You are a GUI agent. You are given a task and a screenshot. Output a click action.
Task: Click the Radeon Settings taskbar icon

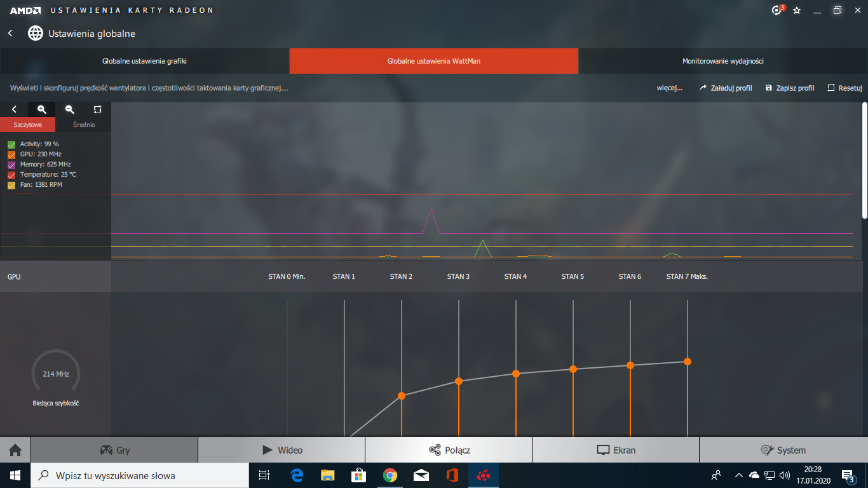pyautogui.click(x=484, y=475)
